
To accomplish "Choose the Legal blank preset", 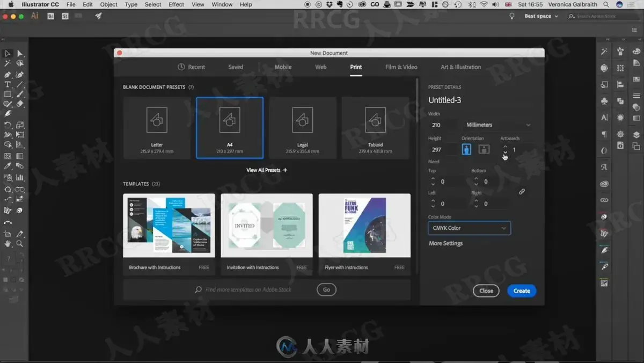I will click(x=303, y=128).
